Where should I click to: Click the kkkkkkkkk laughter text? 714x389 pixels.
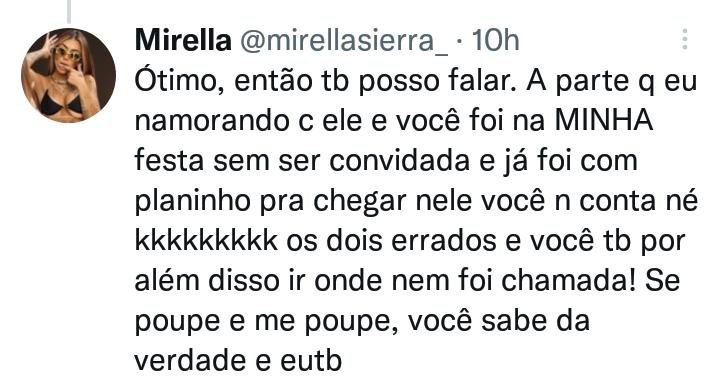click(x=206, y=240)
